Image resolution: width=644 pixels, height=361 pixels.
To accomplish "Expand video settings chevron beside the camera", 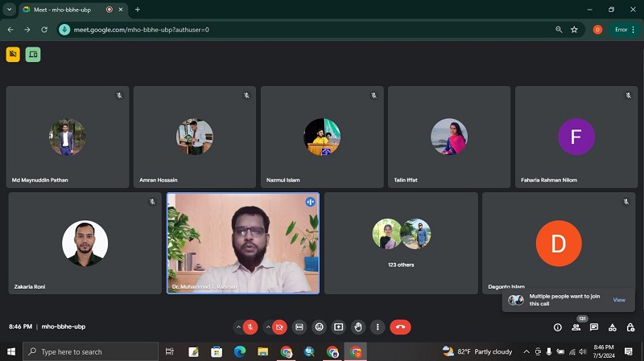I will 268,327.
